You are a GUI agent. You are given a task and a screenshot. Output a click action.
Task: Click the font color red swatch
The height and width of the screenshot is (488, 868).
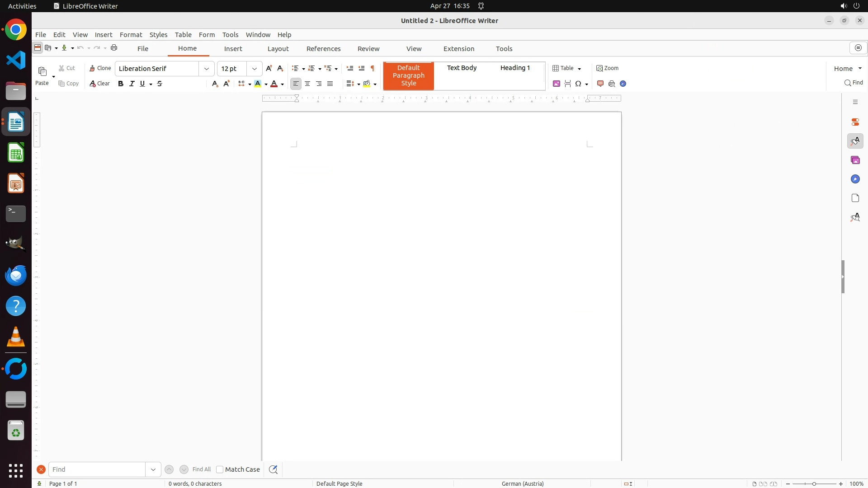tap(274, 84)
